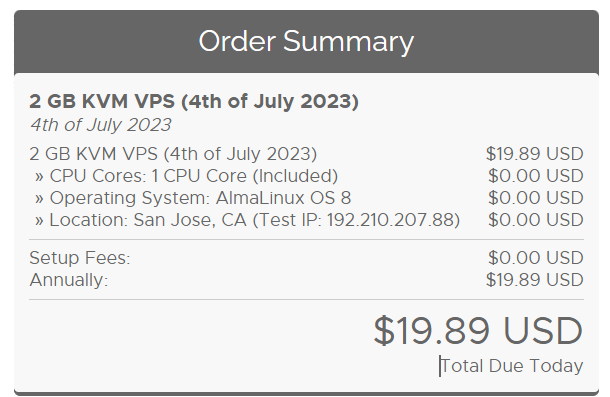
Task: Click the Location $0.00 USD price
Action: point(536,220)
